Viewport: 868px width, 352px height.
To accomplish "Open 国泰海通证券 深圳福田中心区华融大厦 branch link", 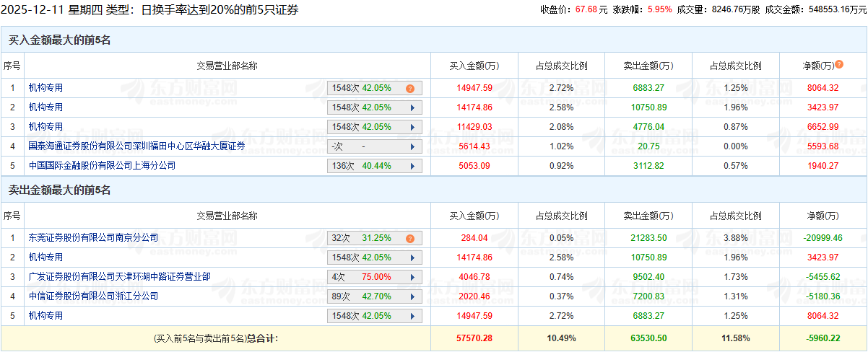I will point(136,146).
